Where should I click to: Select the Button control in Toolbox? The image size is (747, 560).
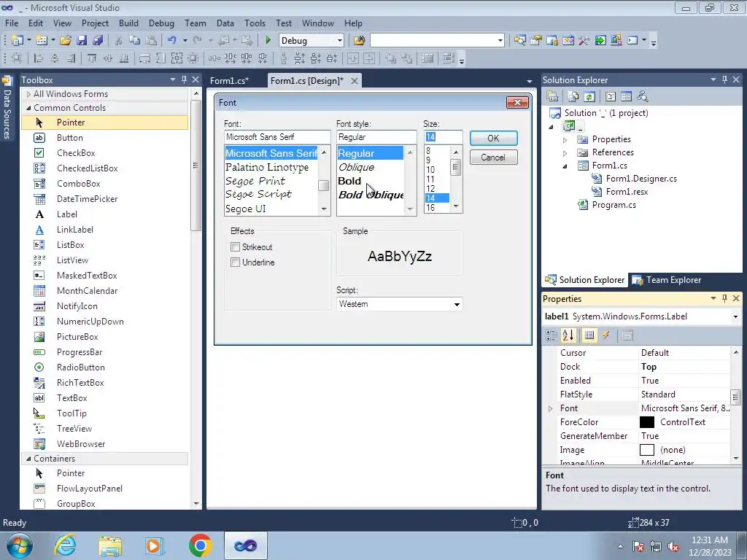(x=69, y=138)
